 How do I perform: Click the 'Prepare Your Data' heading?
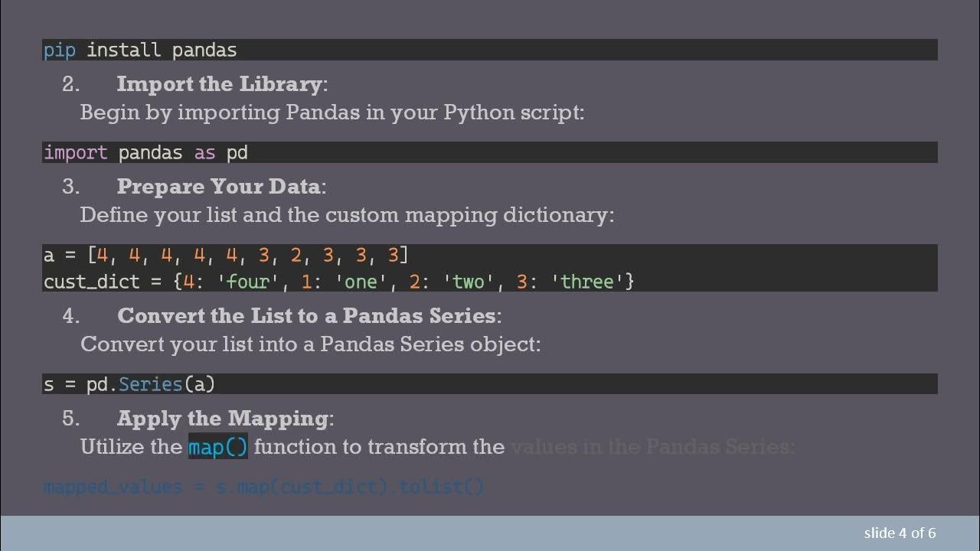pyautogui.click(x=219, y=186)
